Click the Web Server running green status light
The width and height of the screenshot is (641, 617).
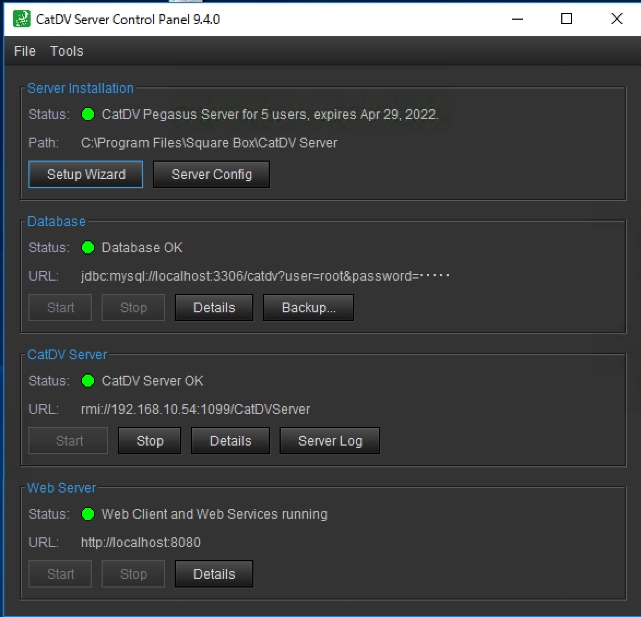88,514
